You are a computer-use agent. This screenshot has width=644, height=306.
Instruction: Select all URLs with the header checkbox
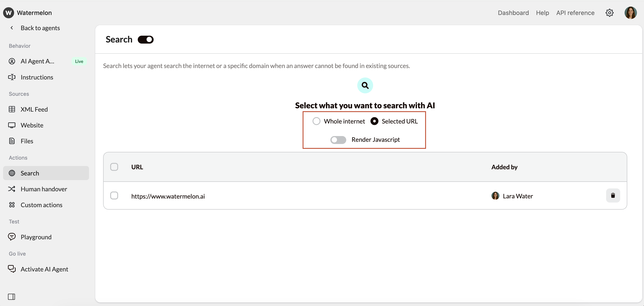click(x=114, y=167)
